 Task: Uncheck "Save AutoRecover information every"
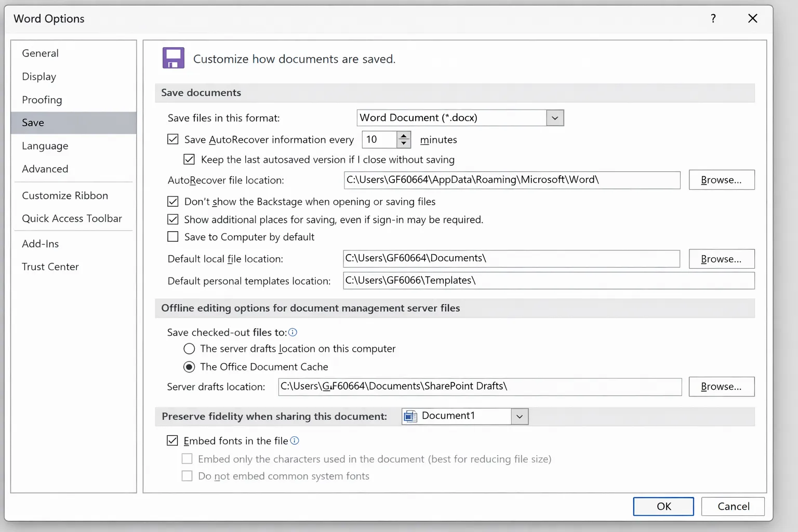coord(172,139)
